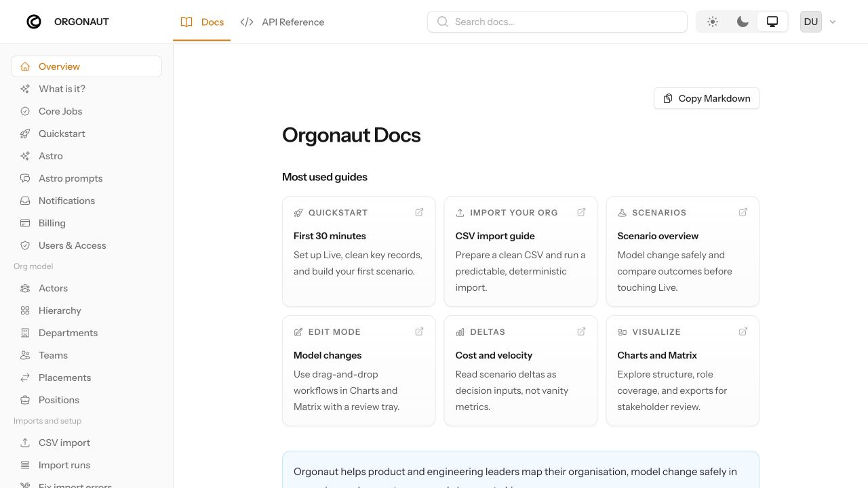Click the Hierarchy grid icon

[x=25, y=310]
